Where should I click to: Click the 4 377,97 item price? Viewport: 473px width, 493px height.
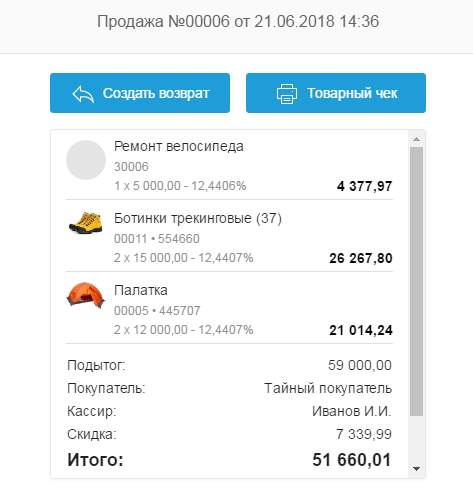coord(365,186)
